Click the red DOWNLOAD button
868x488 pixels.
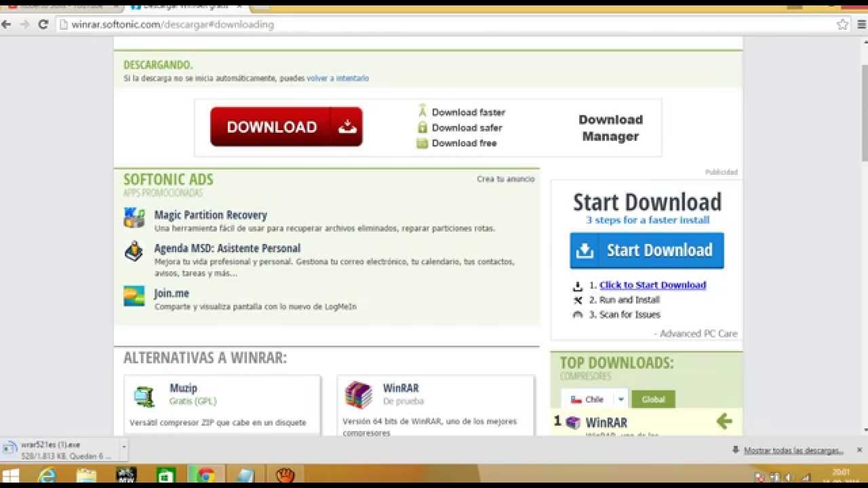point(286,127)
